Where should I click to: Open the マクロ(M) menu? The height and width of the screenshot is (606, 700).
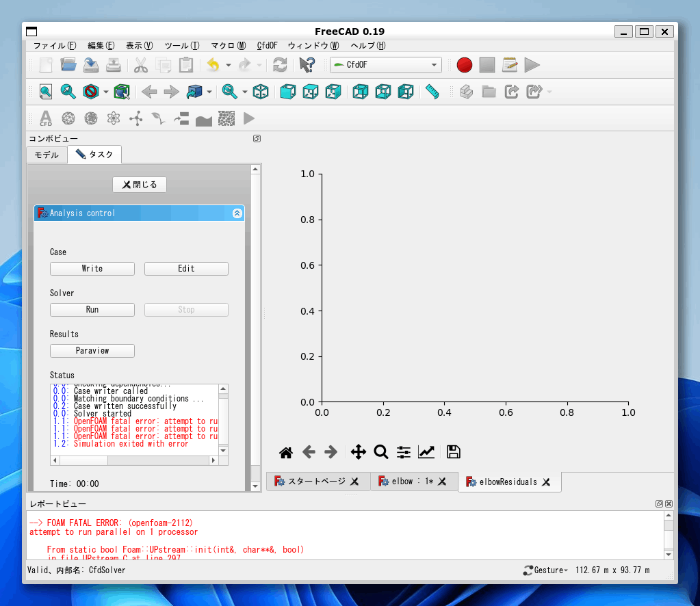[228, 46]
